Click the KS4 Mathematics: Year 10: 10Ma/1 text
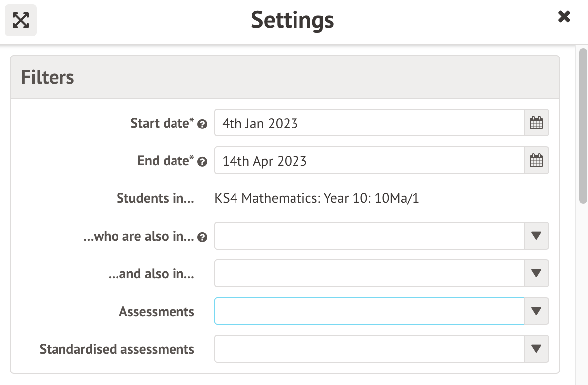The image size is (588, 385). pyautogui.click(x=317, y=199)
